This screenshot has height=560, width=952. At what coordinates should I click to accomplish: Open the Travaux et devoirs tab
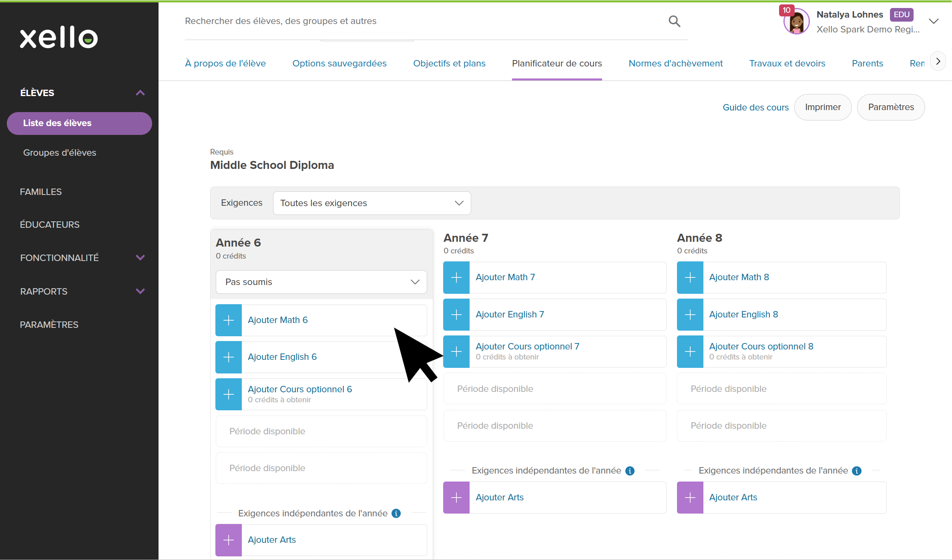click(787, 64)
